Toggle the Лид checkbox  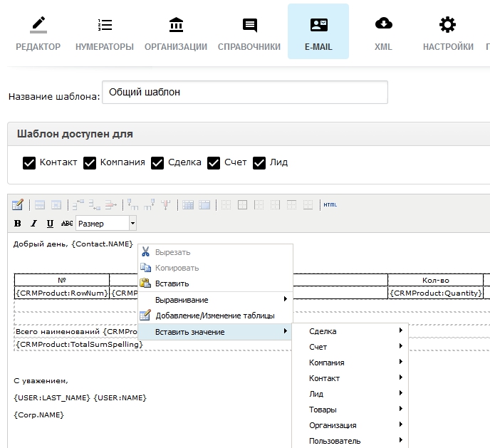(x=260, y=162)
